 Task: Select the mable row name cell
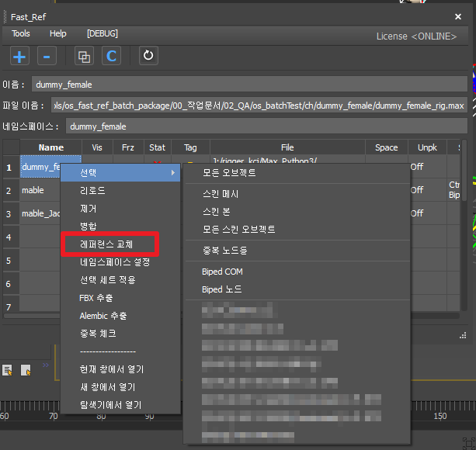click(40, 190)
